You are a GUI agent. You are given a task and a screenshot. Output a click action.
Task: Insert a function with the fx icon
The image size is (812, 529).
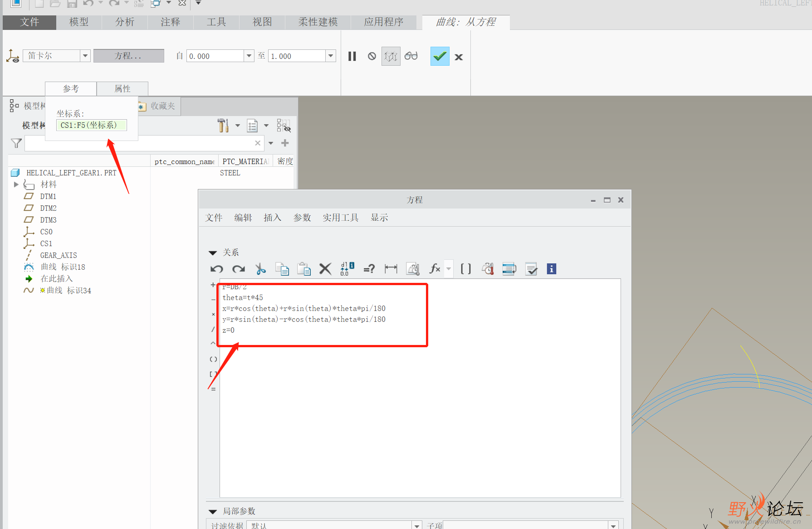pyautogui.click(x=435, y=269)
